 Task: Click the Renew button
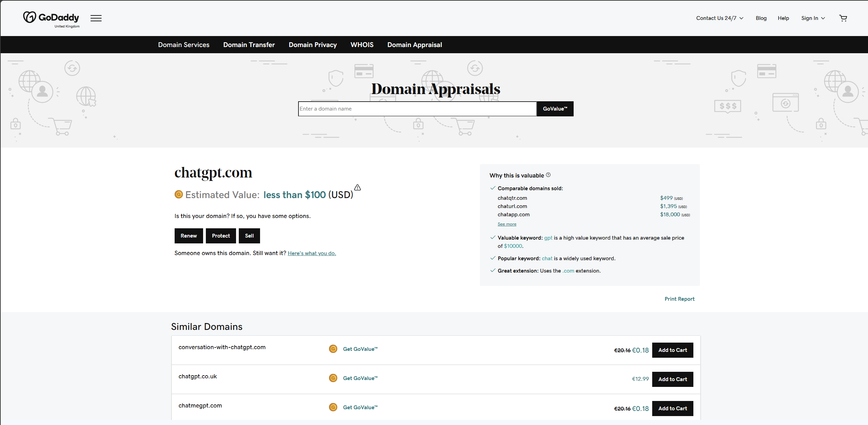point(189,236)
